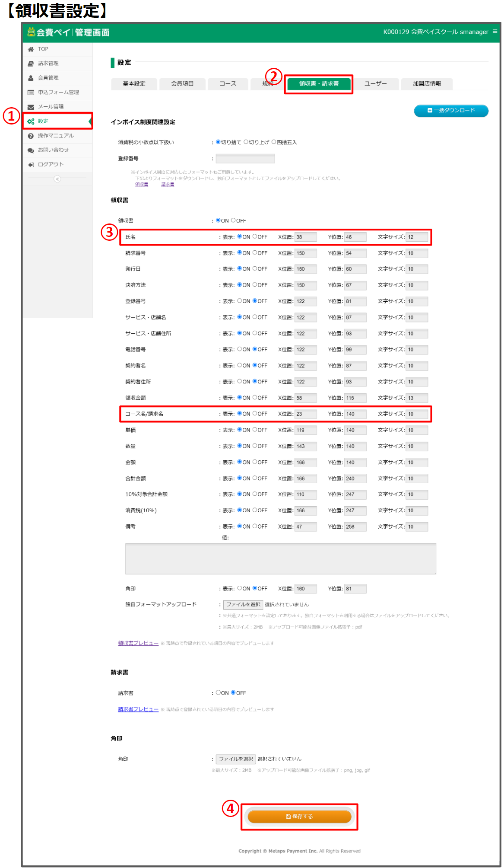Set 登録番号 row display to ON
This screenshot has height=868, width=504.
[240, 301]
